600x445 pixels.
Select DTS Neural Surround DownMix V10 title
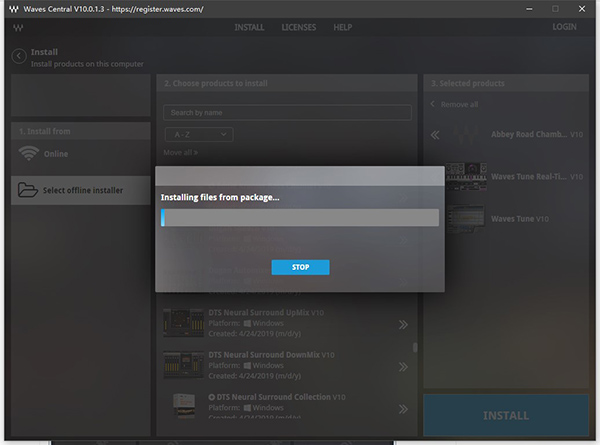pos(271,355)
